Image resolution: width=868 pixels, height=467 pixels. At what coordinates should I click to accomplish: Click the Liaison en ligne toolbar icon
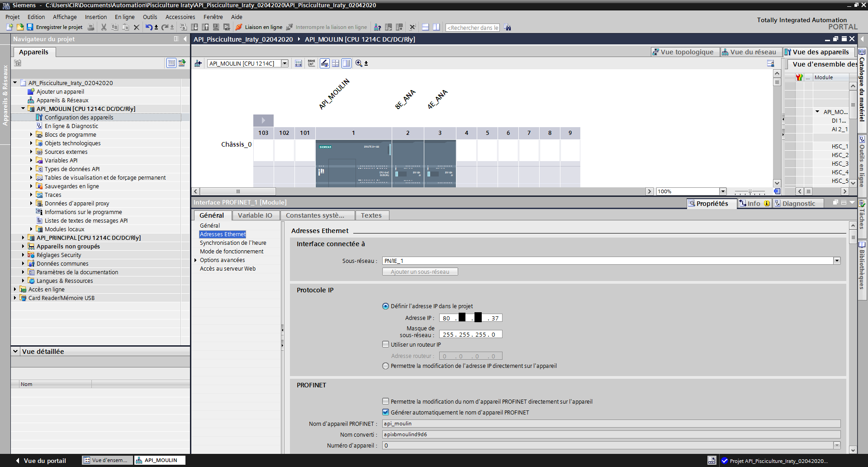pyautogui.click(x=239, y=27)
